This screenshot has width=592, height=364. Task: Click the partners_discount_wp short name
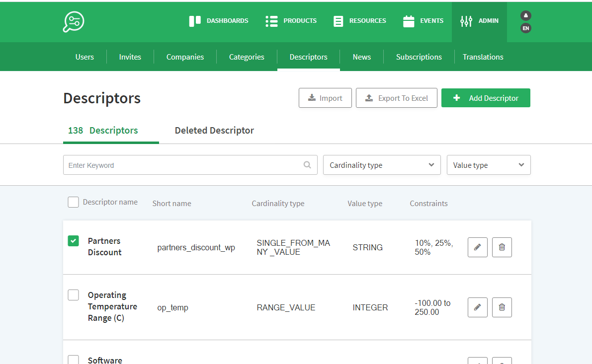click(x=196, y=248)
